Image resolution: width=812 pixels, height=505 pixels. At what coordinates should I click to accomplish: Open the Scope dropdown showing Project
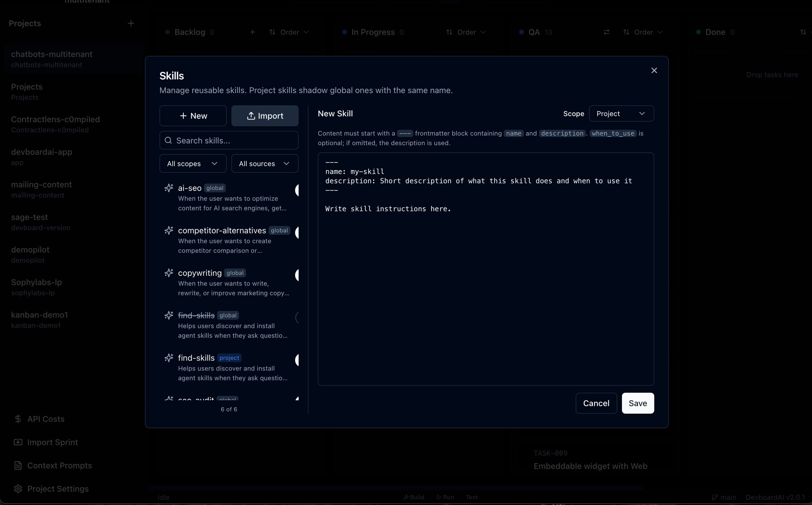(x=621, y=113)
